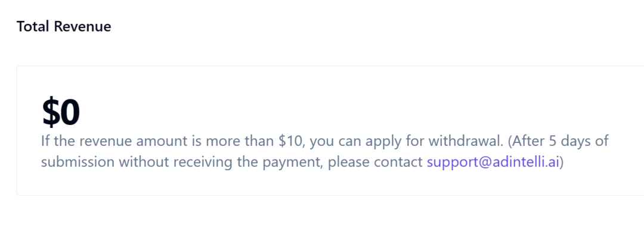Click the "(After 5 days of" text

click(x=558, y=142)
